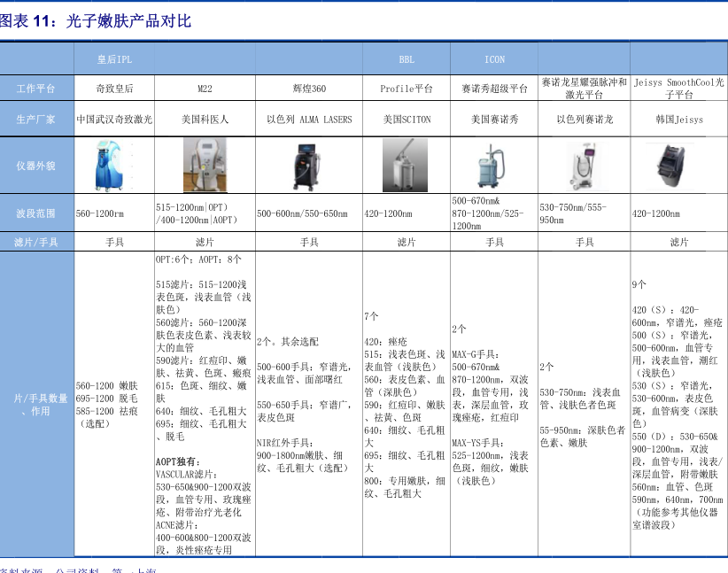This screenshot has height=573, width=728.
Task: Open the Profile平台 device picture
Action: tap(406, 166)
